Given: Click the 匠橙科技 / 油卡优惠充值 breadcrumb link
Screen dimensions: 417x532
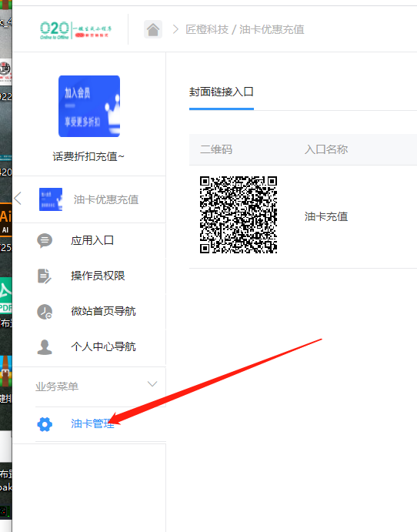Looking at the screenshot, I should [245, 29].
